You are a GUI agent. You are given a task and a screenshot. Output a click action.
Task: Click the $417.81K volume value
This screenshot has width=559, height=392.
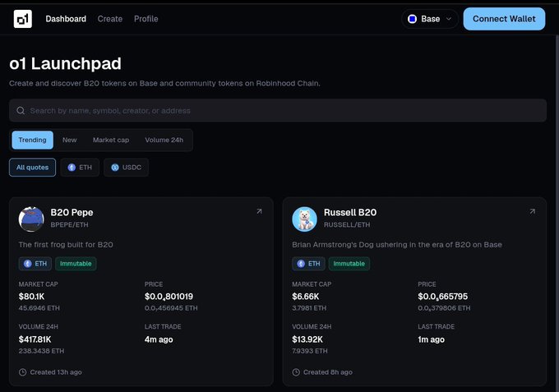[x=35, y=339]
